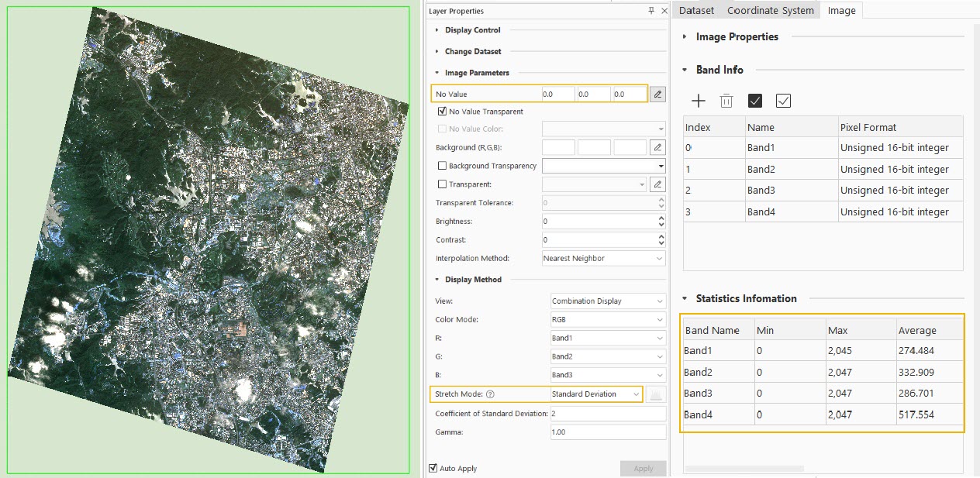Uncheck the No Value Transparent checkbox
This screenshot has width=980, height=478.
[x=442, y=112]
